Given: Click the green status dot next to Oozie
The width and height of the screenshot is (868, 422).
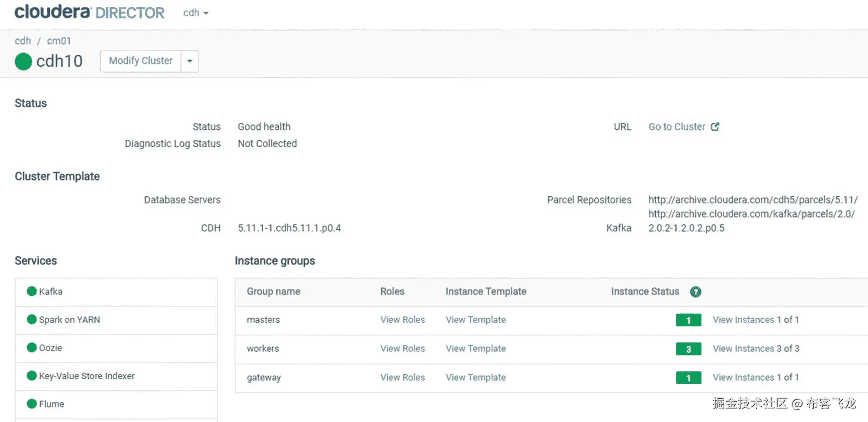Looking at the screenshot, I should tap(32, 347).
